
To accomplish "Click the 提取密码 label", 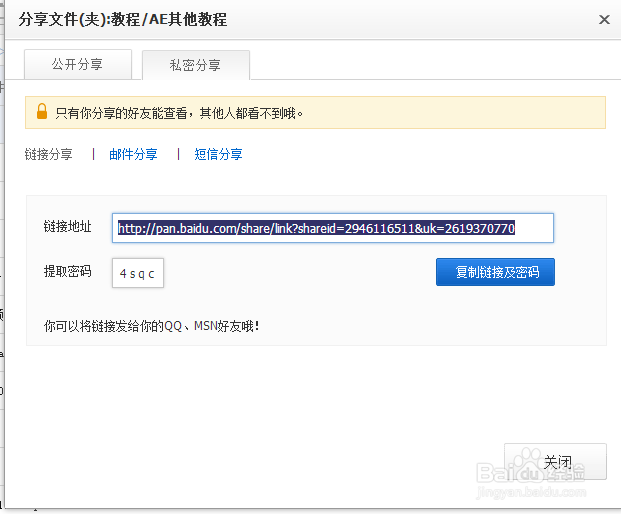I will tap(67, 271).
